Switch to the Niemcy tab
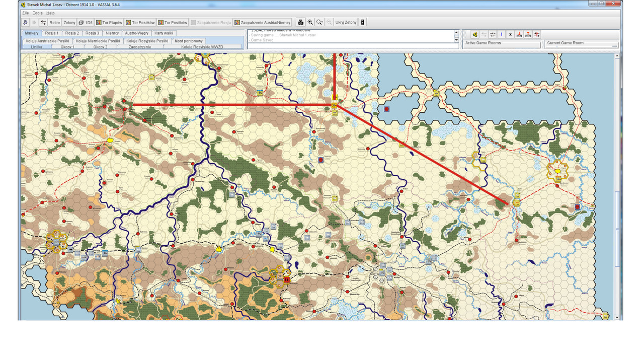 (112, 33)
